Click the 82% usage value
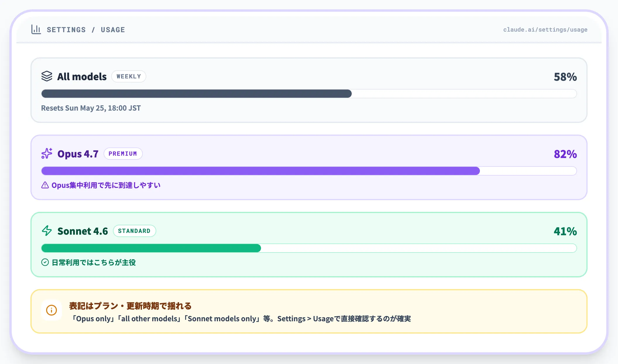 click(x=565, y=154)
